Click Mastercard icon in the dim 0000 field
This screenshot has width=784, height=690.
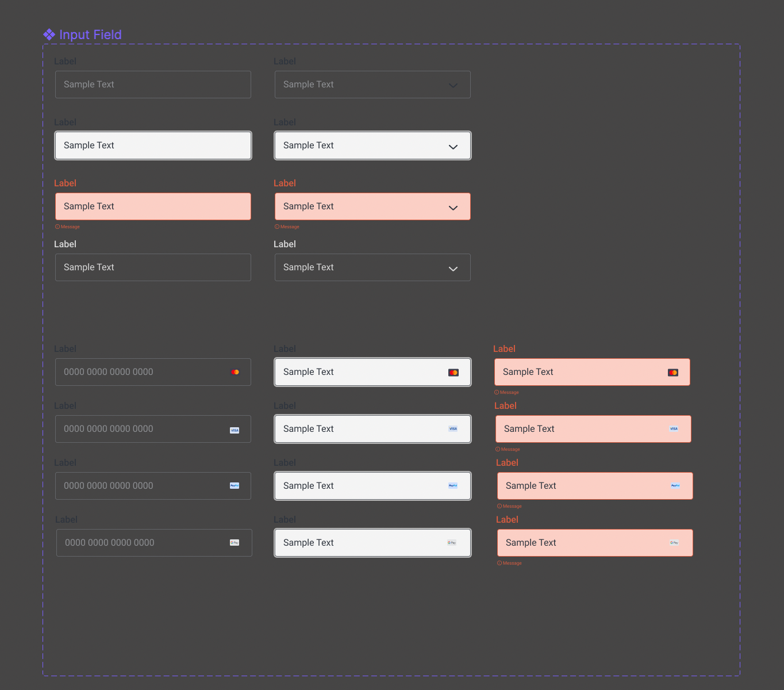235,372
